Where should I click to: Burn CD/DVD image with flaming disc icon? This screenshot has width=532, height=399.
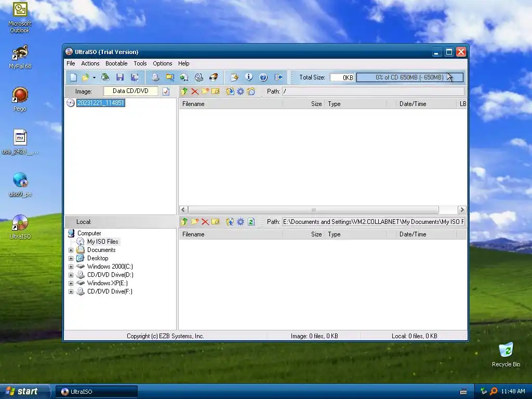click(214, 77)
